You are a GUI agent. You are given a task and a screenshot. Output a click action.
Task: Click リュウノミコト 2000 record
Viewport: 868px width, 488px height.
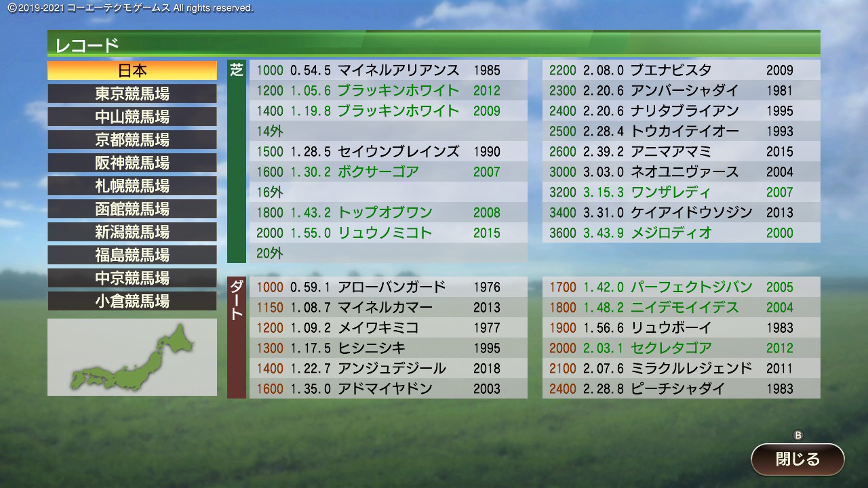[389, 232]
